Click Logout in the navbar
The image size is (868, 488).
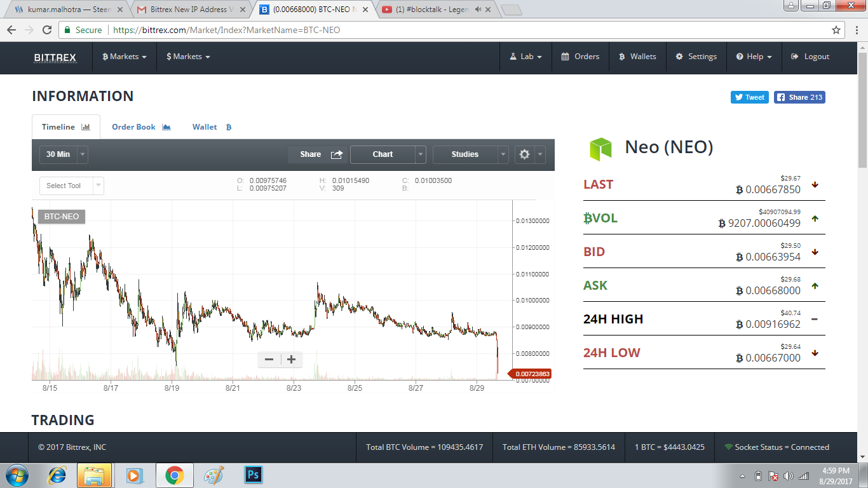click(810, 57)
